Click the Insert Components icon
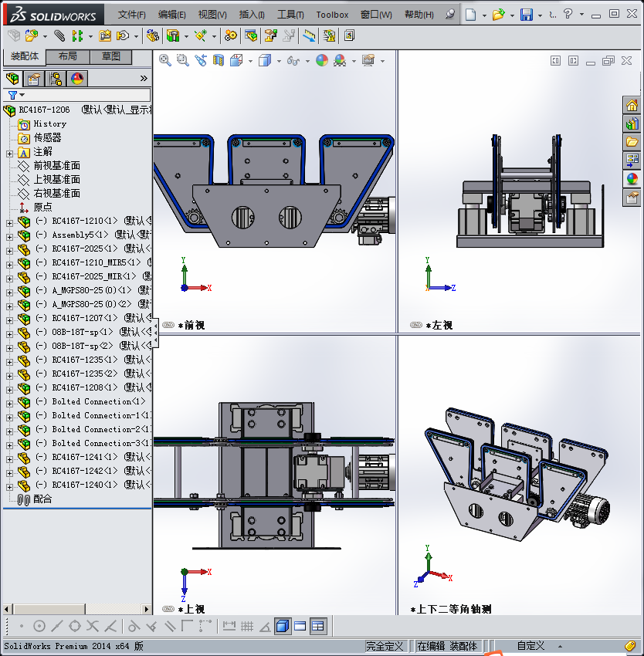644x656 pixels. [32, 36]
